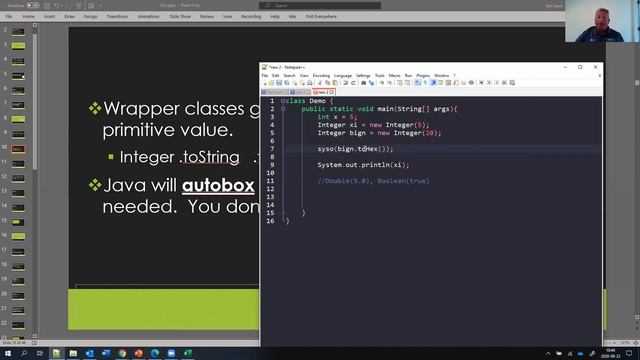Switch to first document tab in Notepad++

tap(275, 92)
